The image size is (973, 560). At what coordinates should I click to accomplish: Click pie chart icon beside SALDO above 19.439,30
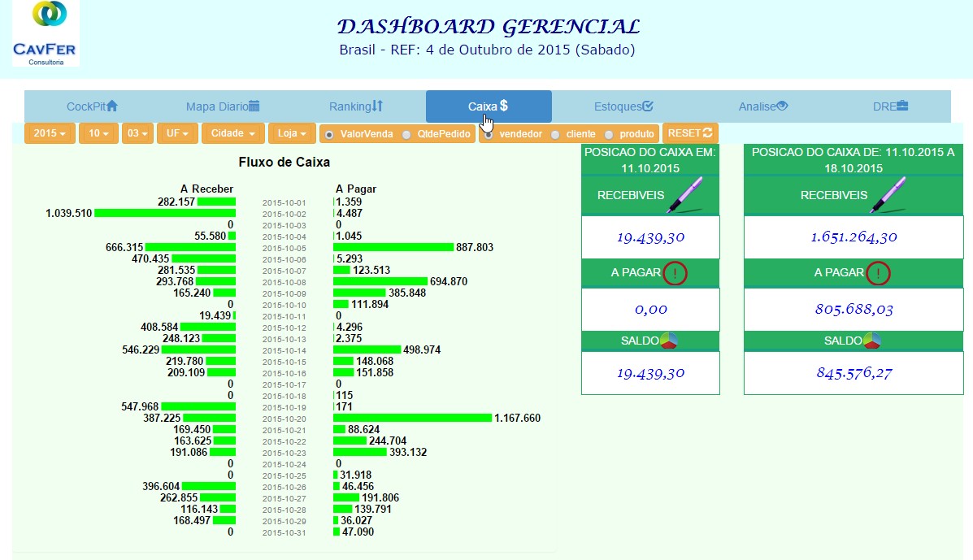point(668,341)
